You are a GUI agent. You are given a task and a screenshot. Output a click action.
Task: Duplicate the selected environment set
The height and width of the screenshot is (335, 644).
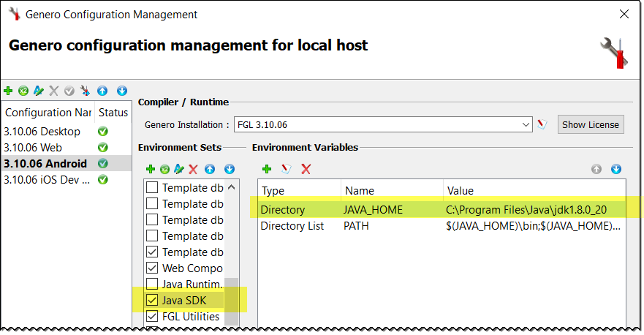(164, 169)
